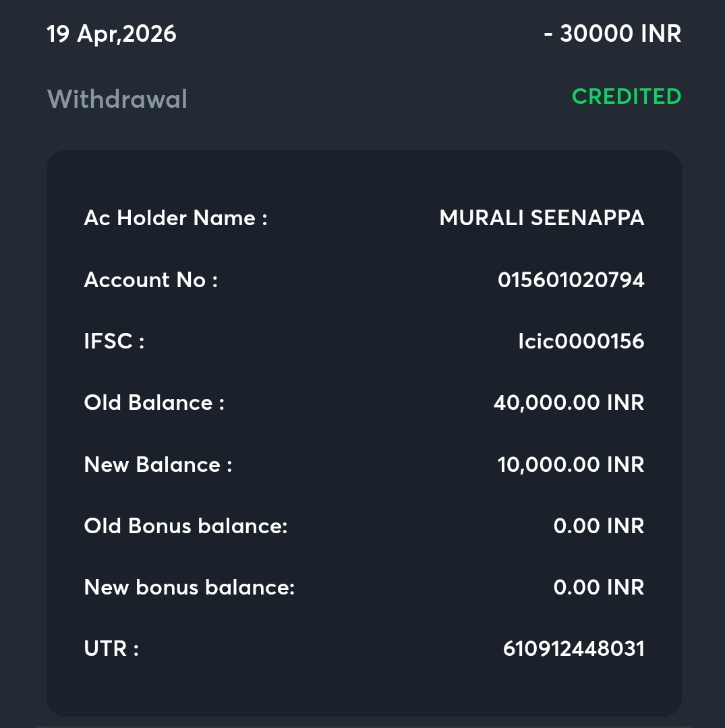Click the Old Bonus balance label
The image size is (725, 728).
(185, 526)
